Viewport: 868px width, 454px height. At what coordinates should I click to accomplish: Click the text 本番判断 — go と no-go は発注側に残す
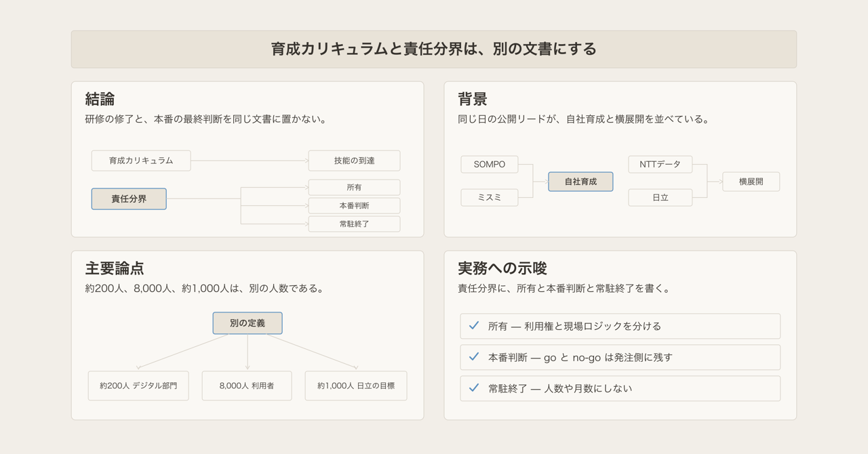click(x=580, y=357)
